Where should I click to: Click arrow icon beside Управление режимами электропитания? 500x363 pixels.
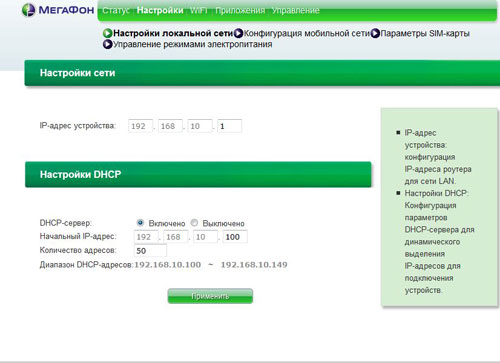point(108,44)
